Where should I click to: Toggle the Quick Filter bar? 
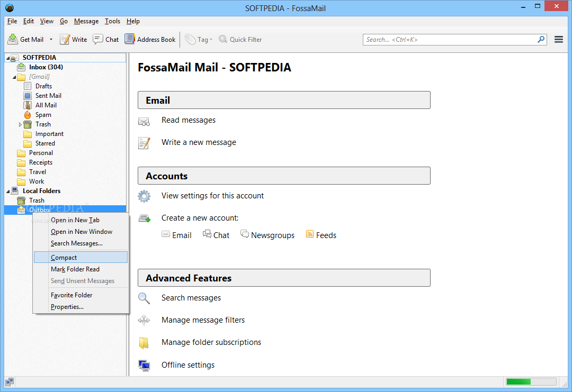pyautogui.click(x=240, y=39)
